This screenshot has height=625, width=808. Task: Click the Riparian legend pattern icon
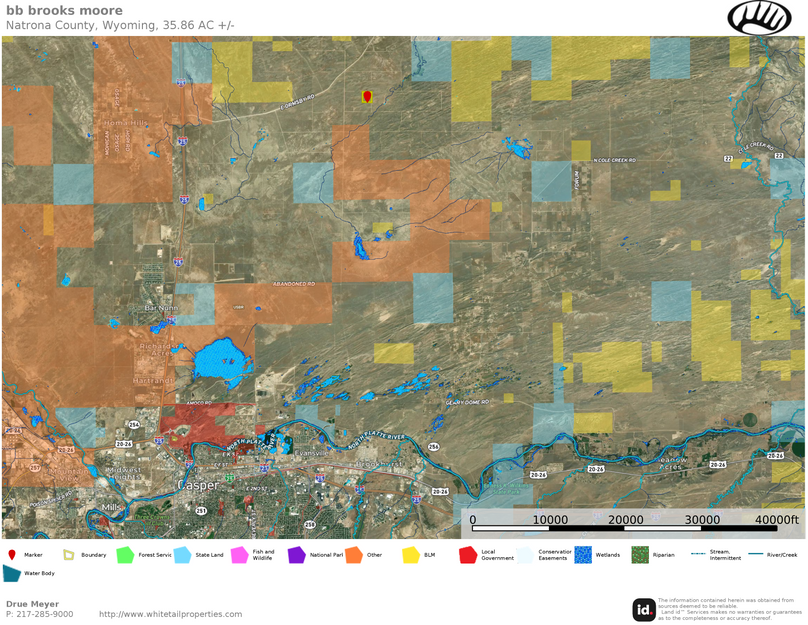coord(640,554)
